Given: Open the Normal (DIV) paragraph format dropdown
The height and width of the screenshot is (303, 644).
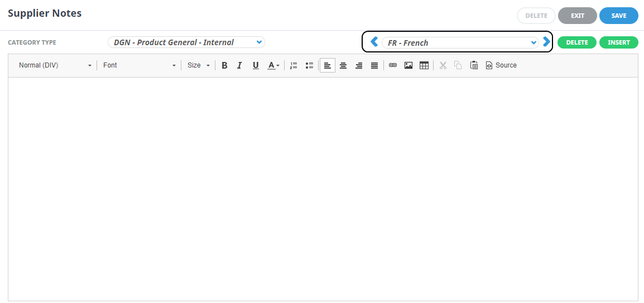Looking at the screenshot, I should point(55,65).
